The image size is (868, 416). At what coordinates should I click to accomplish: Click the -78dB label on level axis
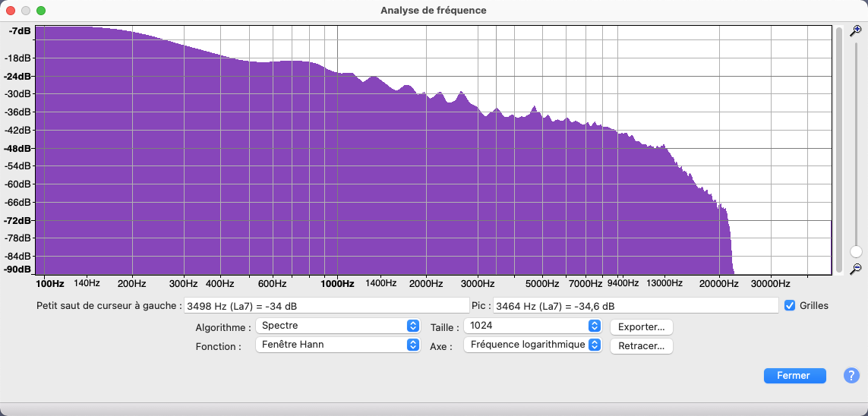[17, 238]
